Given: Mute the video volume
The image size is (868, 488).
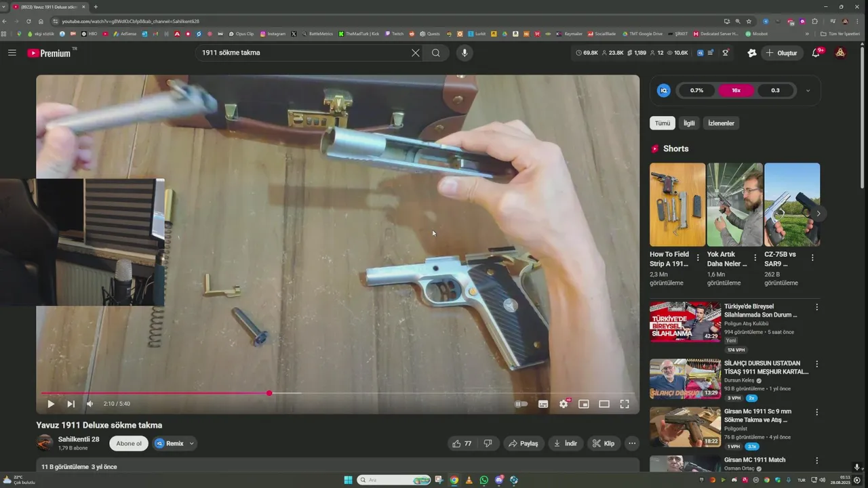Looking at the screenshot, I should (90, 404).
